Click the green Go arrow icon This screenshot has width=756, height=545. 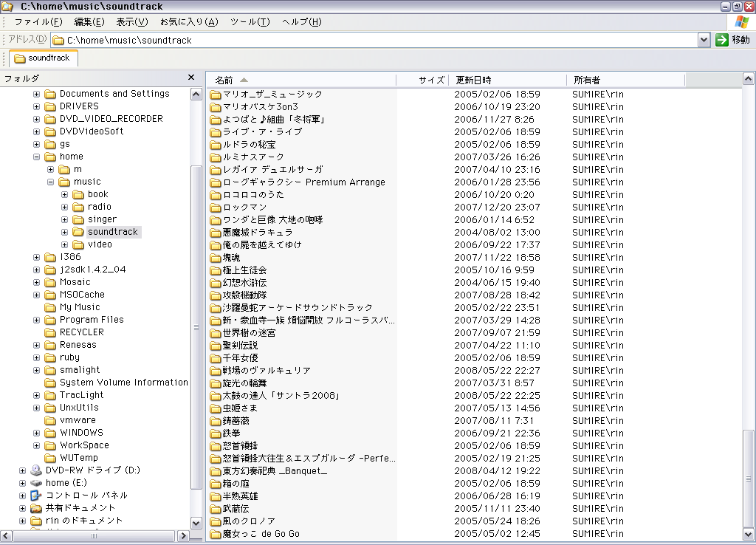pos(721,40)
